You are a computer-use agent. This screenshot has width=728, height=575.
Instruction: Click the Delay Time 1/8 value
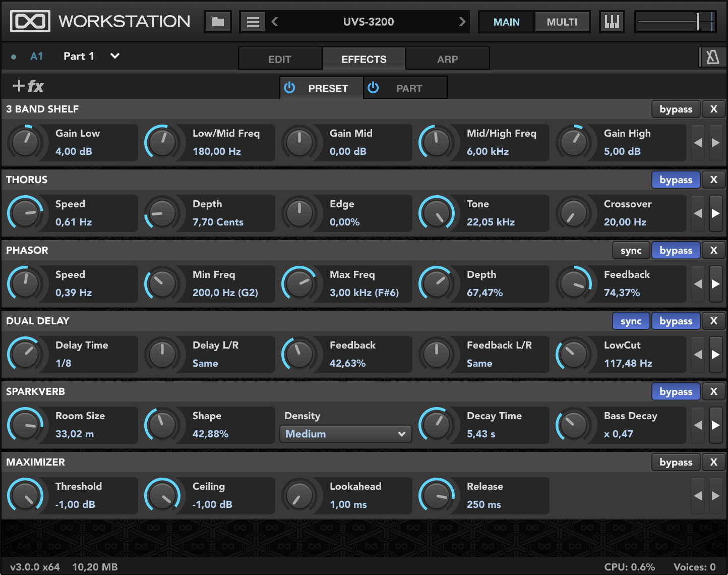(64, 363)
